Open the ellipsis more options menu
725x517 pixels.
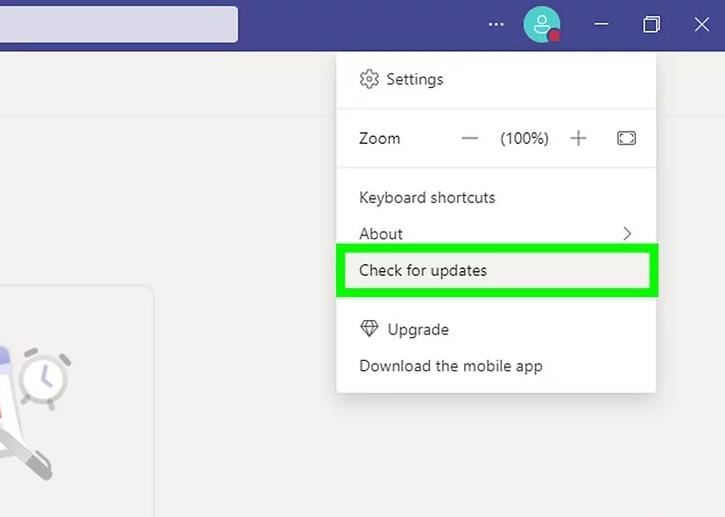click(496, 24)
